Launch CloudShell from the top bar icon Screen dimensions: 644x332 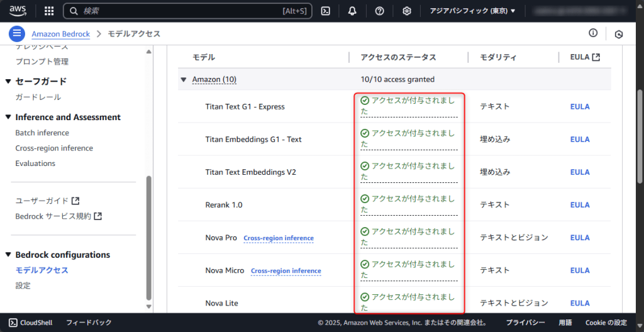point(326,11)
